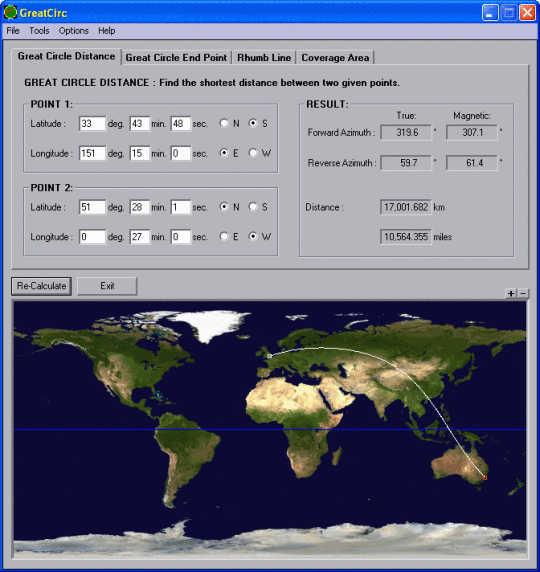Select N for Point 1 latitude

(224, 123)
